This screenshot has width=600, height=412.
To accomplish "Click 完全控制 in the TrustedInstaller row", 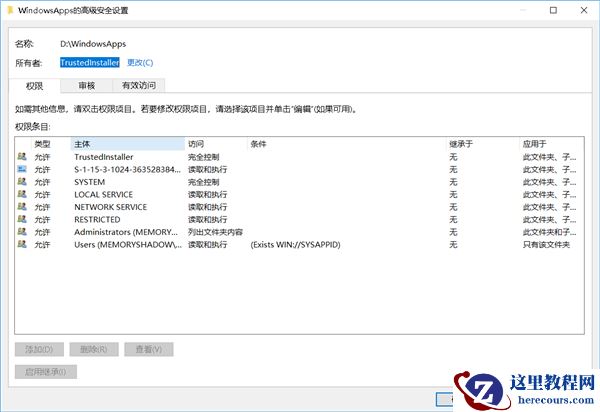I will coord(204,157).
